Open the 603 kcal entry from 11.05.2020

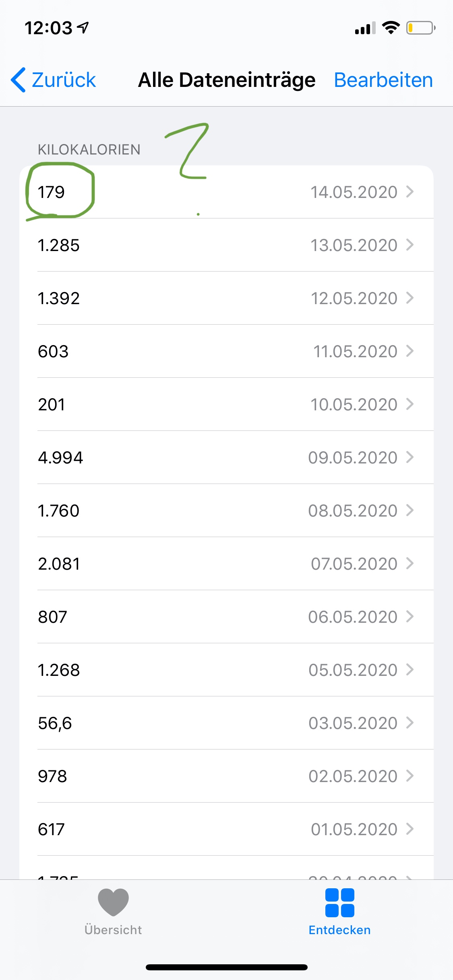[x=226, y=351]
